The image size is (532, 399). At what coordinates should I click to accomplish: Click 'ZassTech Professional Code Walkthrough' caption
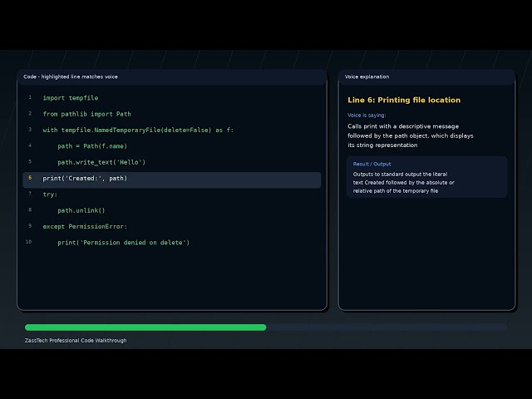point(76,340)
